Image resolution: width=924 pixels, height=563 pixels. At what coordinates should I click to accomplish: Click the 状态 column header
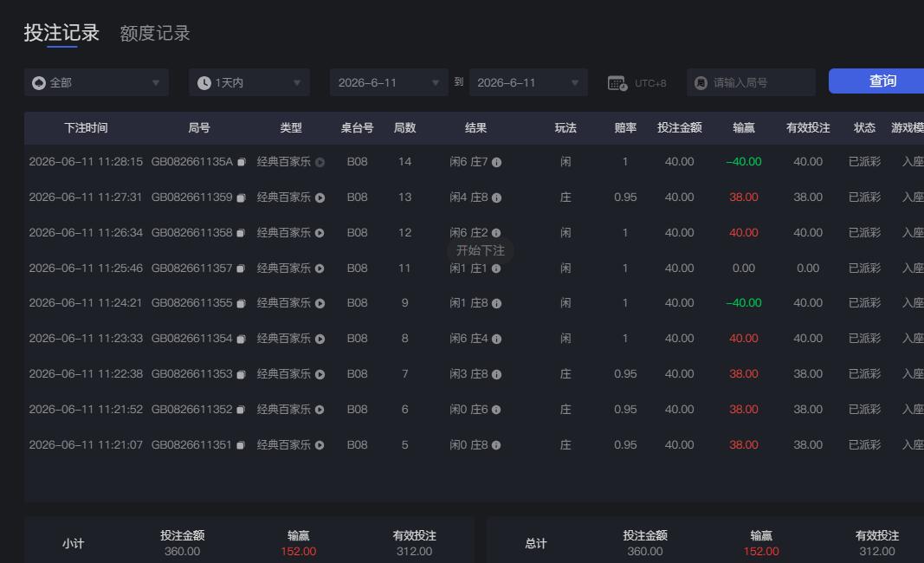coord(864,128)
